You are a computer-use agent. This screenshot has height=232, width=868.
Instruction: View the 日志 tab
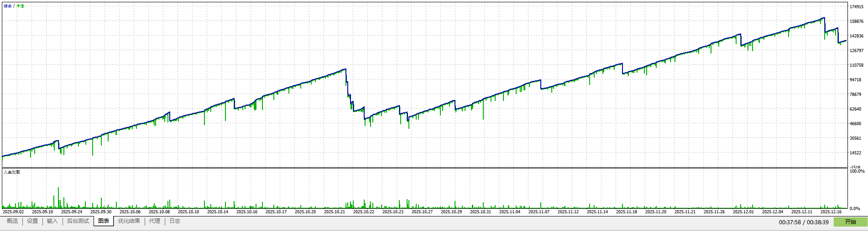pos(175,221)
